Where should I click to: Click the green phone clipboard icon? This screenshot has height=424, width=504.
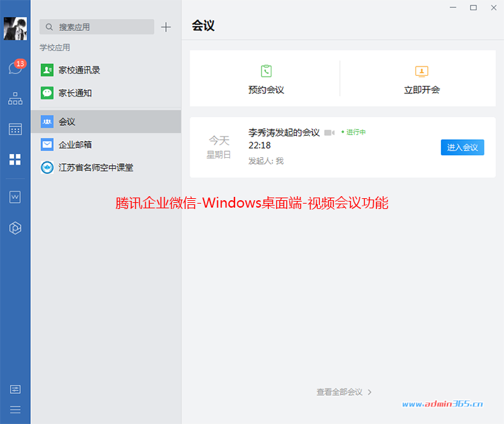pos(266,71)
